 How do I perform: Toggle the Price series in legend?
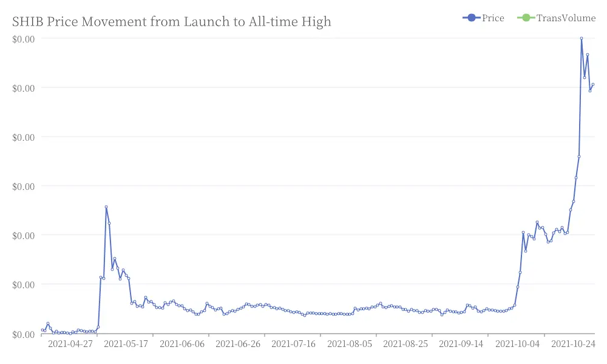(483, 18)
